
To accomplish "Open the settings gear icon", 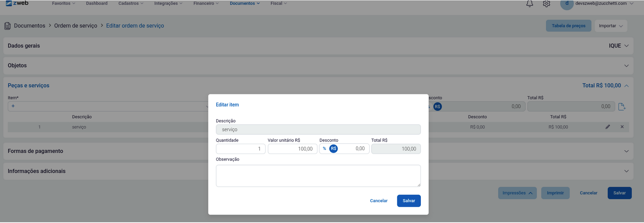I will 546,4.
